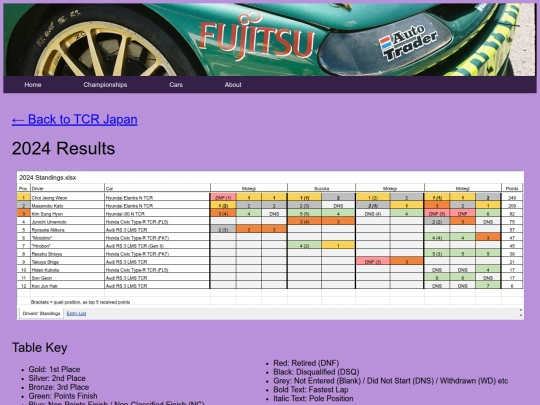
Task: Click the 2024 Standings.xlsx file title
Action: point(48,178)
